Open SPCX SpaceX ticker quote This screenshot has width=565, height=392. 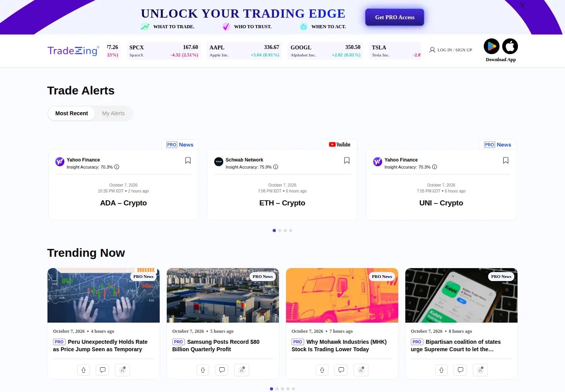(164, 51)
